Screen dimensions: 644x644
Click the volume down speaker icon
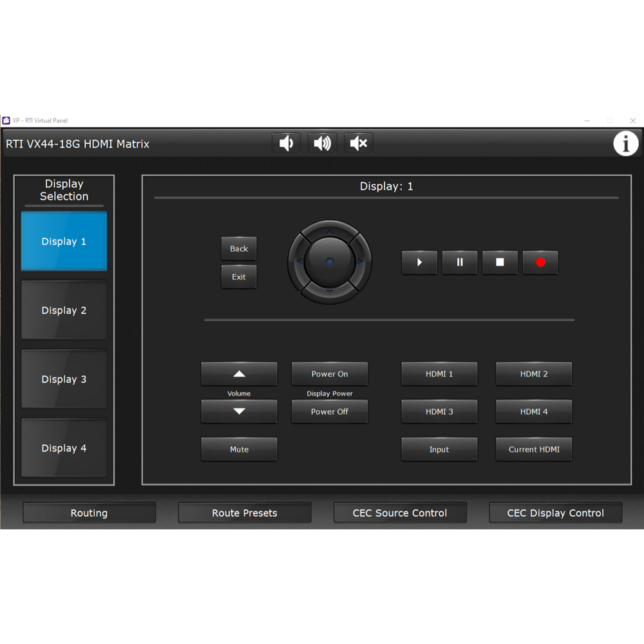(287, 144)
